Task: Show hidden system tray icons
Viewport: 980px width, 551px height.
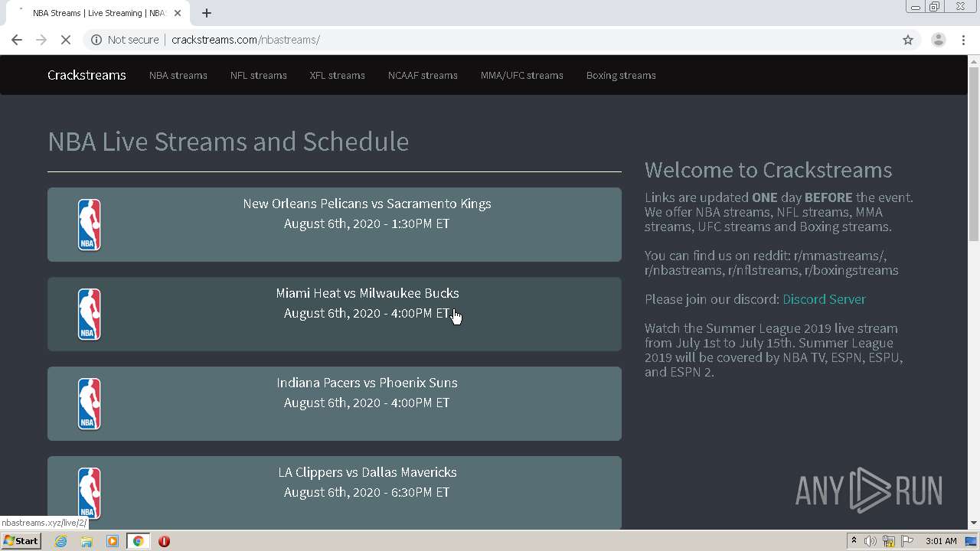Action: [x=854, y=541]
